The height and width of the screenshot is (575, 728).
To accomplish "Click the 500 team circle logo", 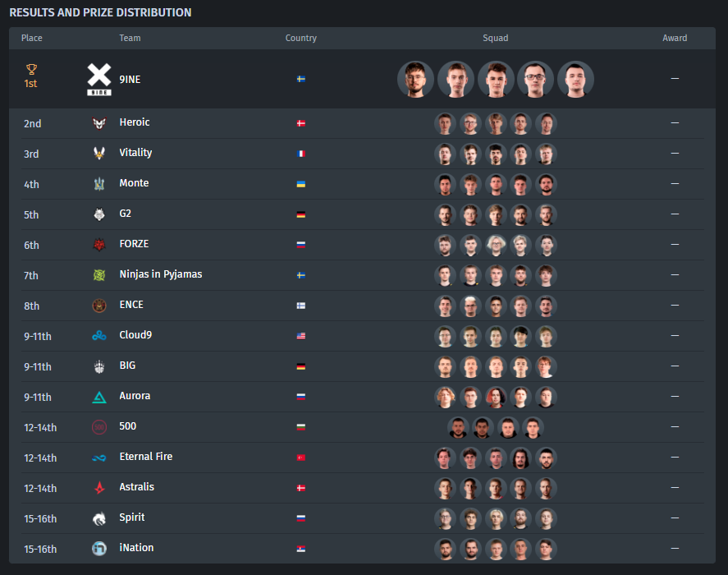I will (x=99, y=426).
